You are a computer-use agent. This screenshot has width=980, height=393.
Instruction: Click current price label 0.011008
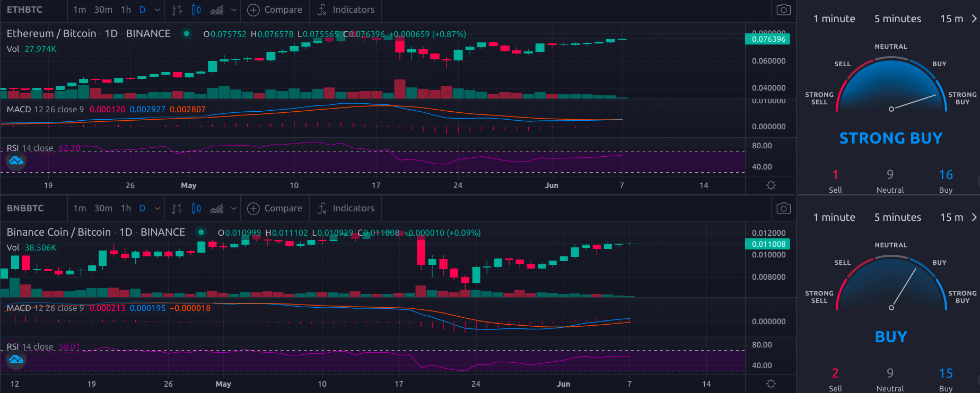(x=768, y=244)
